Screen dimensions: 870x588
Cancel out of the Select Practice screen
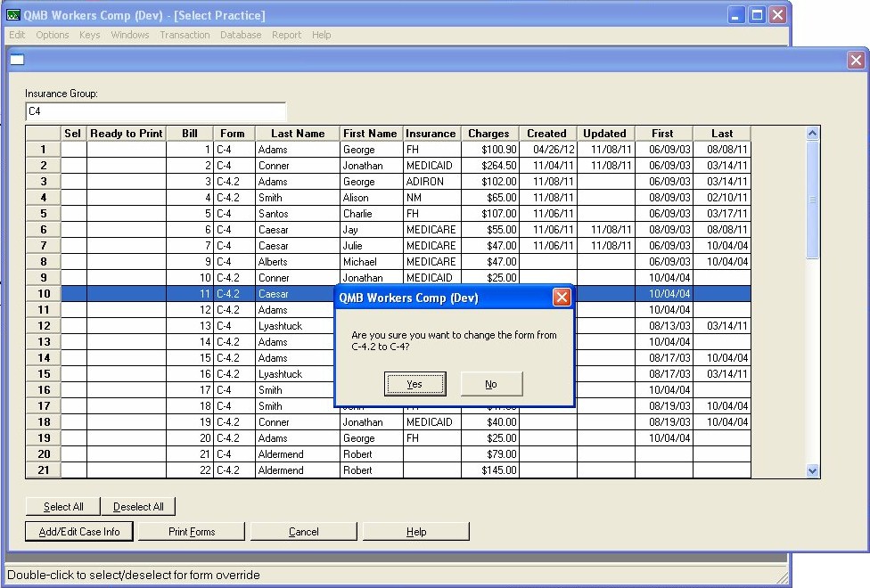click(x=303, y=531)
